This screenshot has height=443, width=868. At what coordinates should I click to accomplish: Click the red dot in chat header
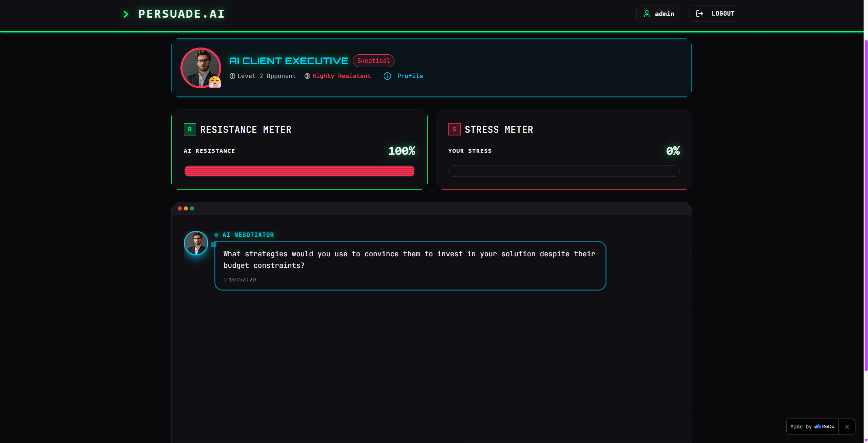point(180,208)
